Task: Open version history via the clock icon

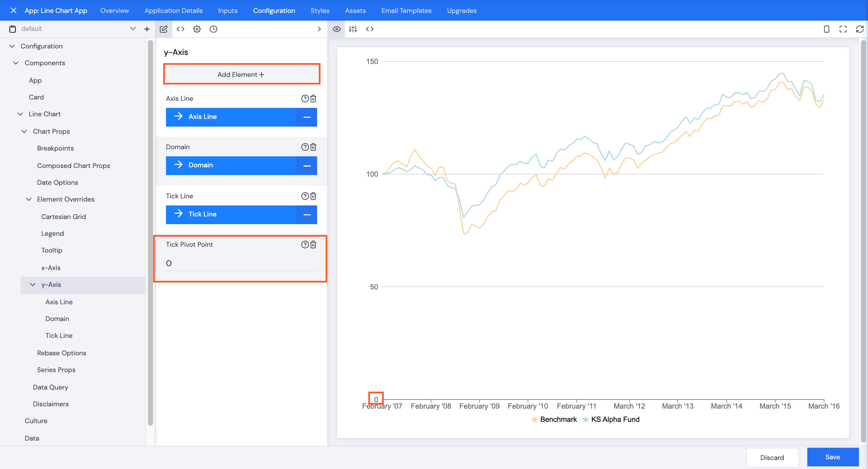Action: [x=213, y=29]
